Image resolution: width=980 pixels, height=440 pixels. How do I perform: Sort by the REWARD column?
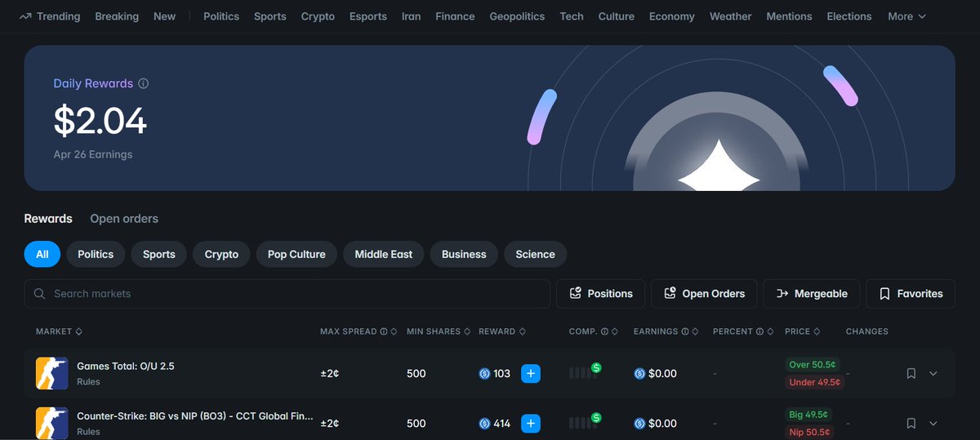(x=502, y=331)
